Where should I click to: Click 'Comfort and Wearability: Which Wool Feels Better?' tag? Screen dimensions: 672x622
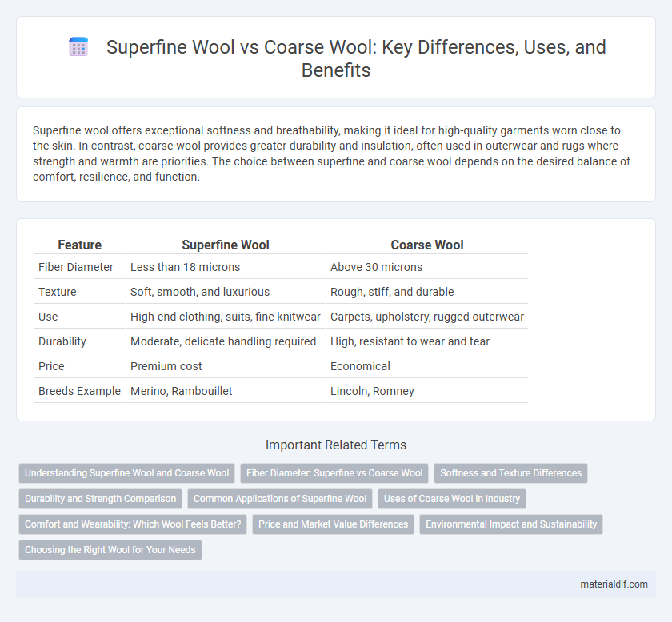click(133, 524)
